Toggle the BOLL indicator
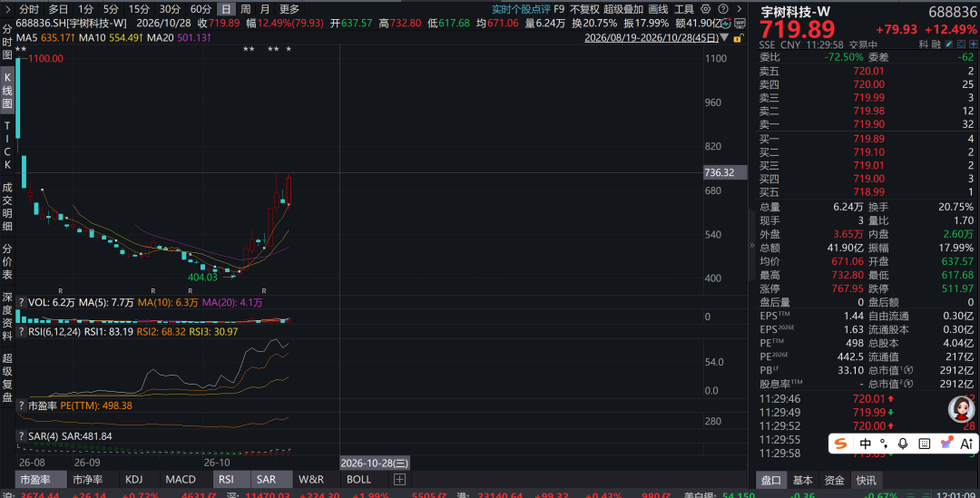 pos(358,479)
